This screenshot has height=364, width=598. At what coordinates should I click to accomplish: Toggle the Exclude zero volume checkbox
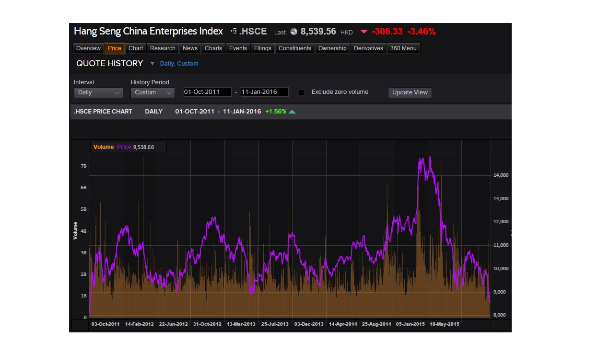(302, 92)
